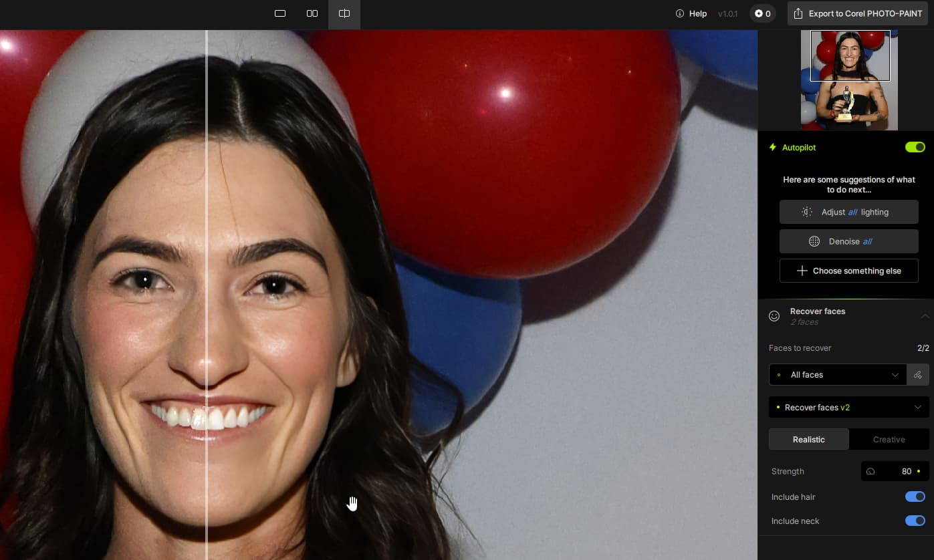Viewport: 934px width, 560px height.
Task: Switch to single image view icon
Action: coord(280,13)
